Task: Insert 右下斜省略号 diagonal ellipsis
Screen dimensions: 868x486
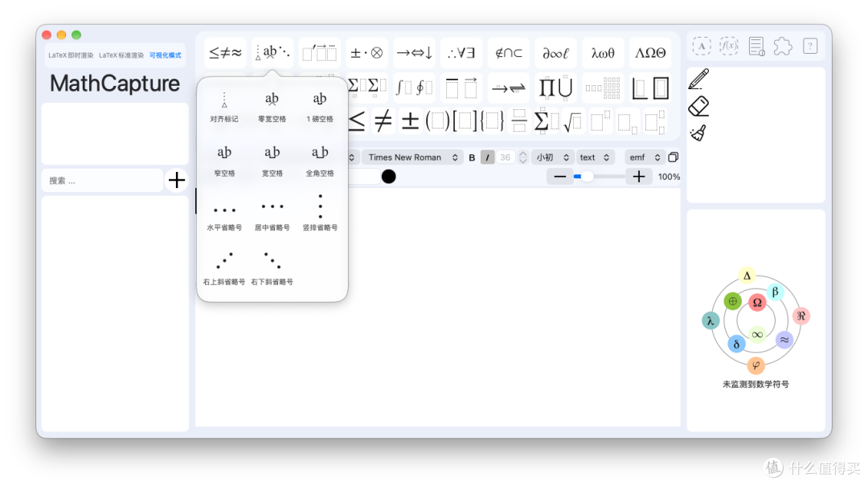Action: click(272, 269)
